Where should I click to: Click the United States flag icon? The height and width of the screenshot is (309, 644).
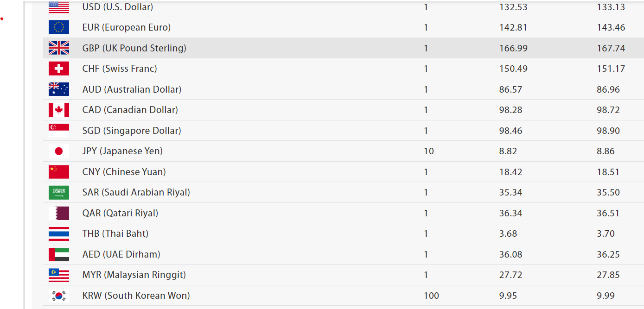pyautogui.click(x=59, y=7)
